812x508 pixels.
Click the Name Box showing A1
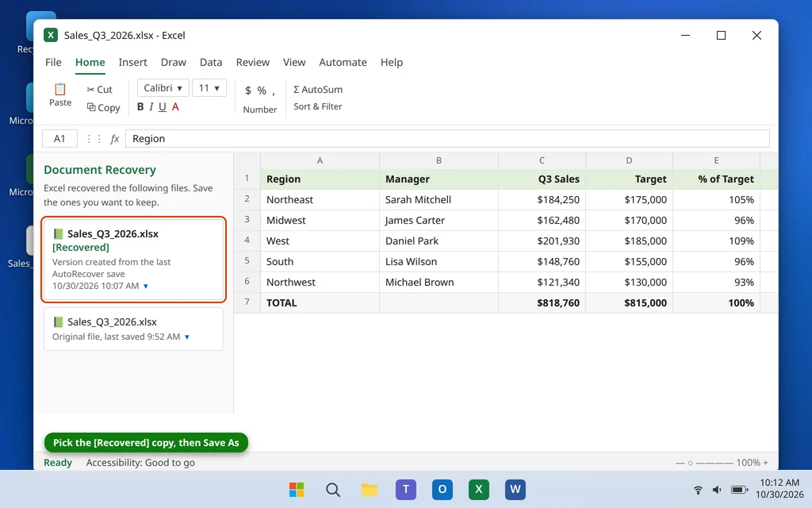[x=59, y=138]
